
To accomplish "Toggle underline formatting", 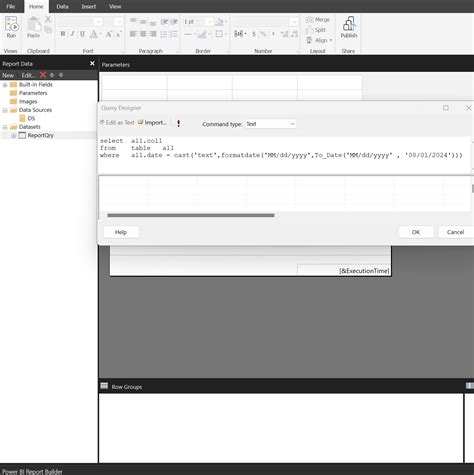I will [x=82, y=34].
